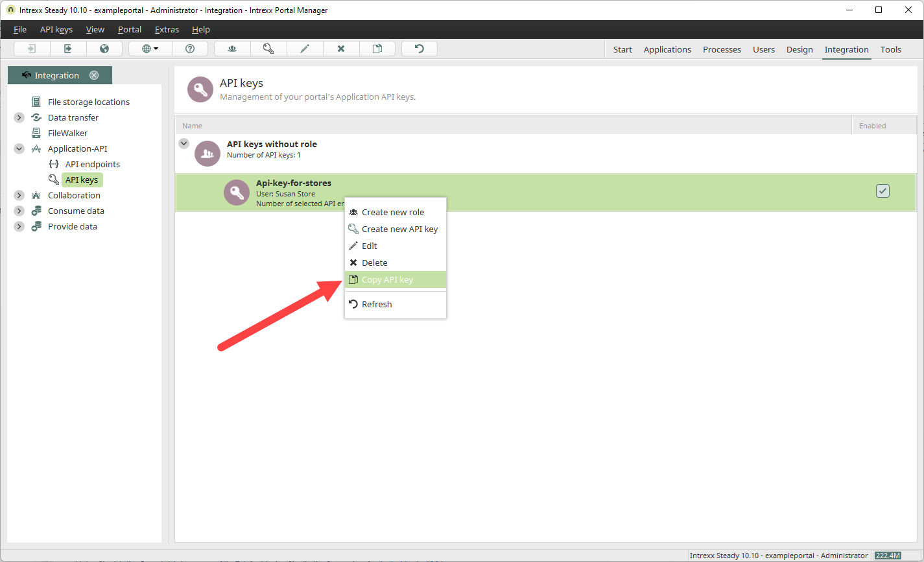The image size is (924, 562).
Task: Expand the Collaboration tree node
Action: [x=19, y=195]
